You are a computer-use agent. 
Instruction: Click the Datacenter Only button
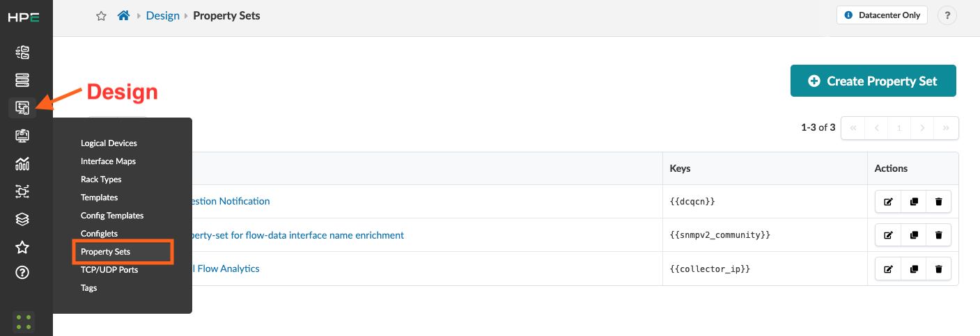click(x=882, y=15)
